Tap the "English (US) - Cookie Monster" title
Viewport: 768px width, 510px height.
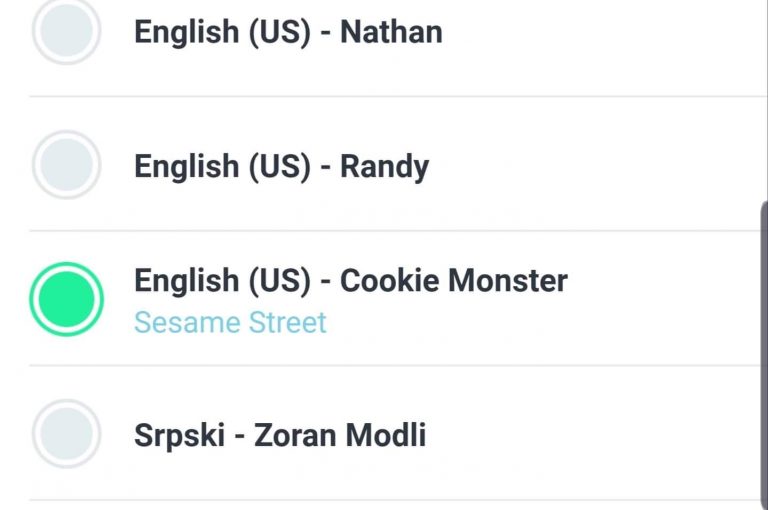tap(350, 281)
